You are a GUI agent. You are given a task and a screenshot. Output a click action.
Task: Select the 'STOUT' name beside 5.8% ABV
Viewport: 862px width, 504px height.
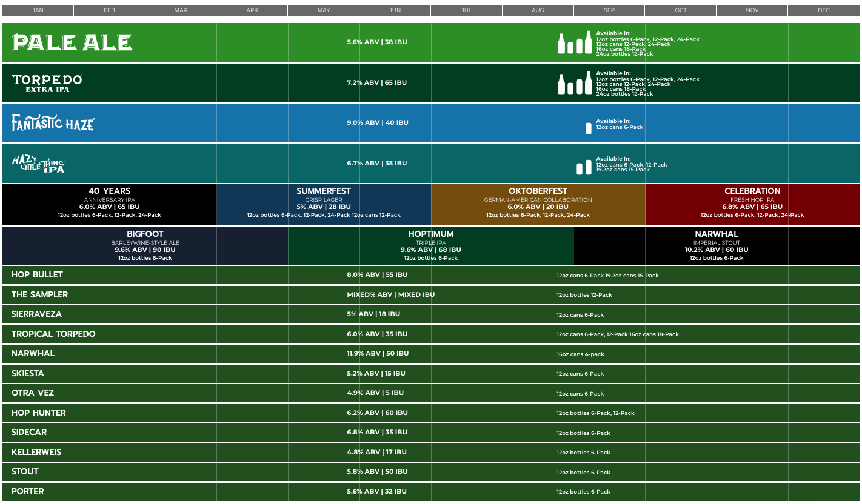pos(25,471)
